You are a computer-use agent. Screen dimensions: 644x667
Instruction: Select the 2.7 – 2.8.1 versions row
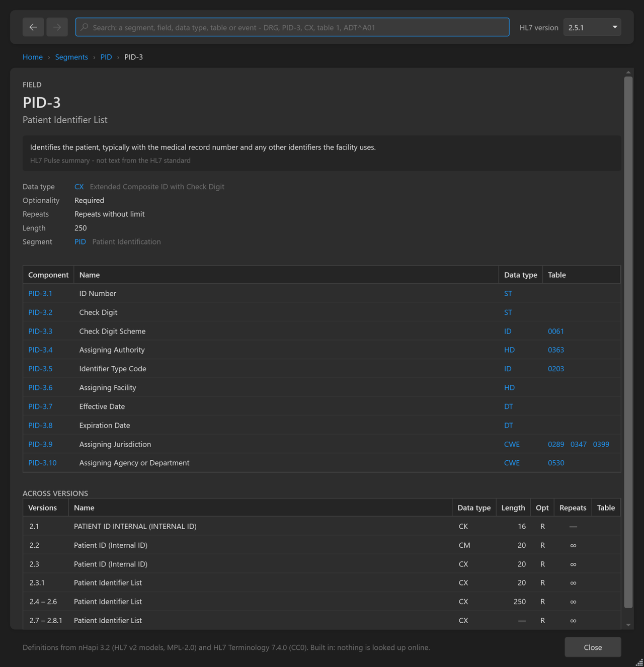tap(322, 620)
